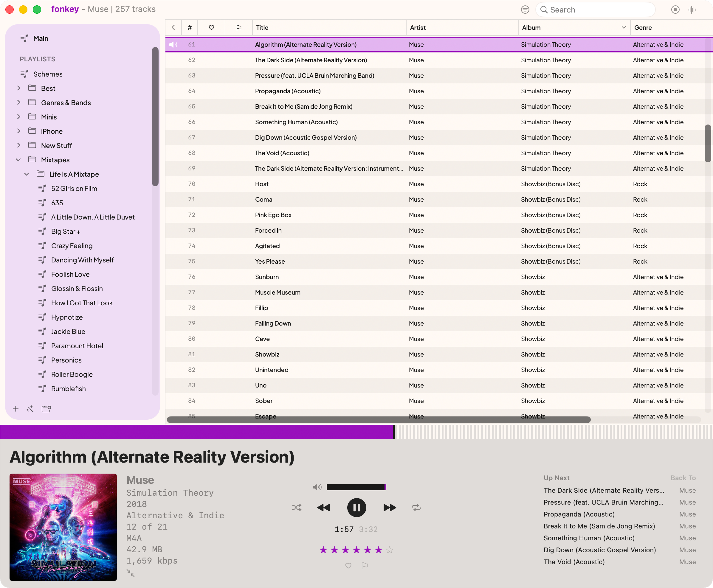Select the Paramount Hotel playlist
This screenshot has width=713, height=588.
77,346
